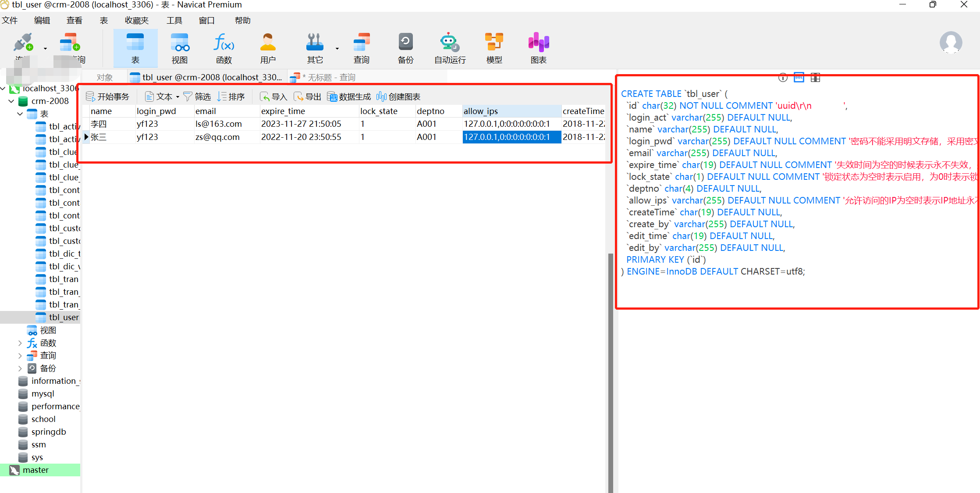Click the 查询 query toolbar icon

[362, 48]
